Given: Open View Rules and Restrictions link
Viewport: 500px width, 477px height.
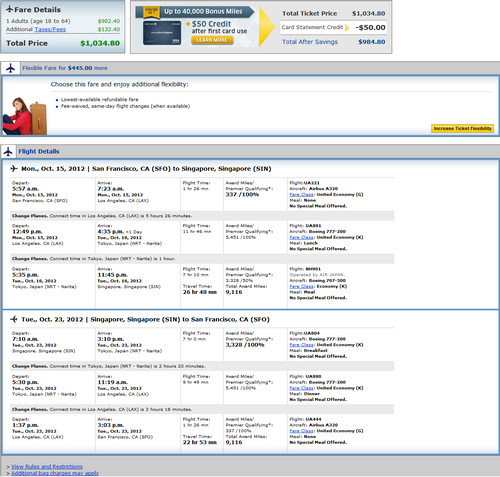Looking at the screenshot, I should (x=47, y=467).
